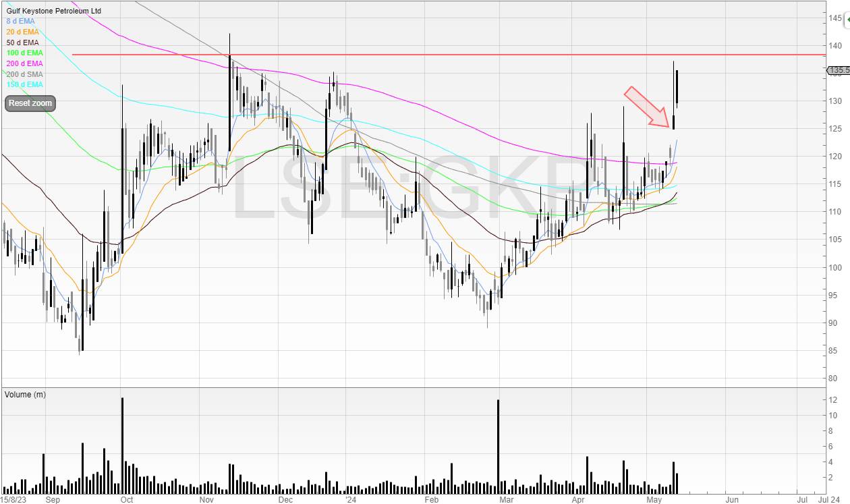Click the 140 price axis label
850x504 pixels.
837,45
